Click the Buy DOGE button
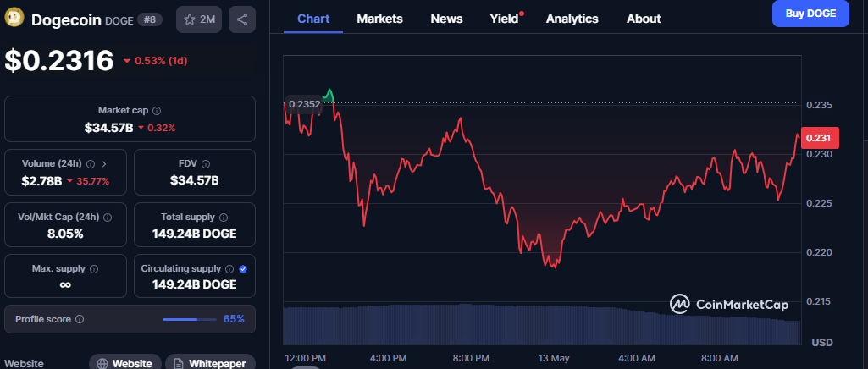Screen dimensions: 868x369 coord(810,14)
